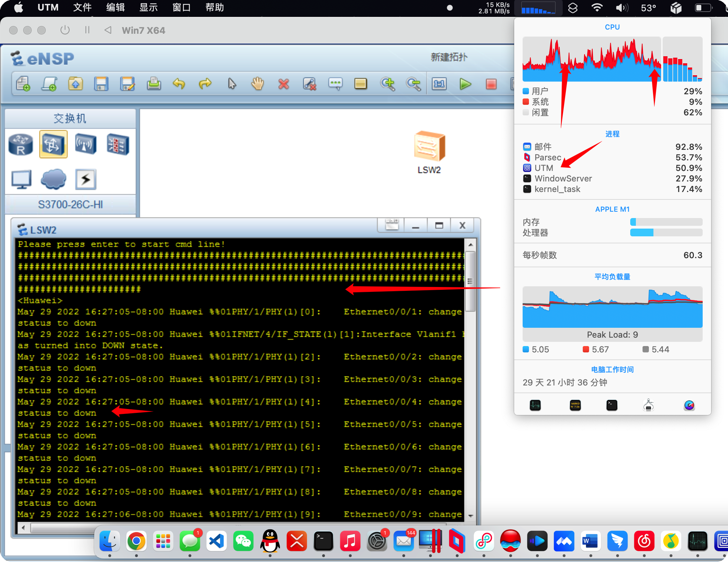This screenshot has width=728, height=562.
Task: Select the cloud device category icon
Action: [53, 179]
